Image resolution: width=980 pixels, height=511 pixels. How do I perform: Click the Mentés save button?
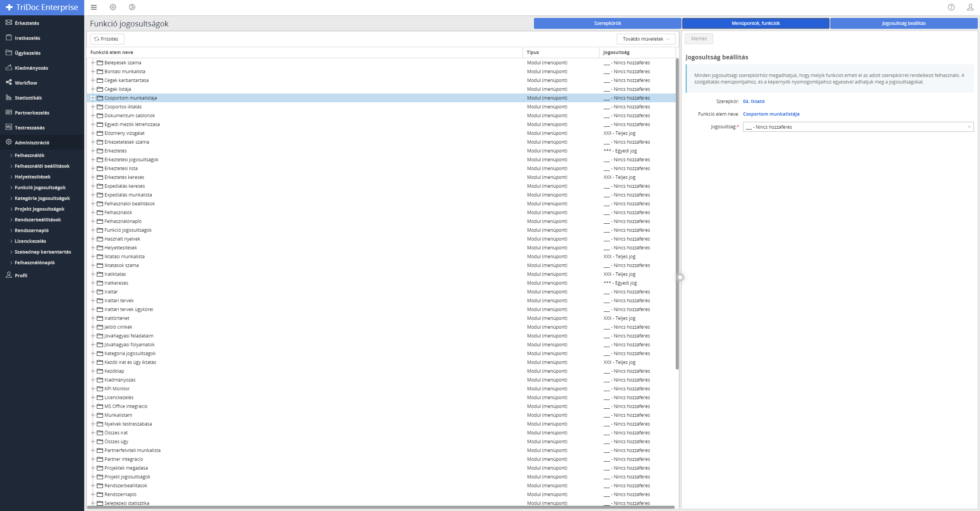tap(699, 39)
